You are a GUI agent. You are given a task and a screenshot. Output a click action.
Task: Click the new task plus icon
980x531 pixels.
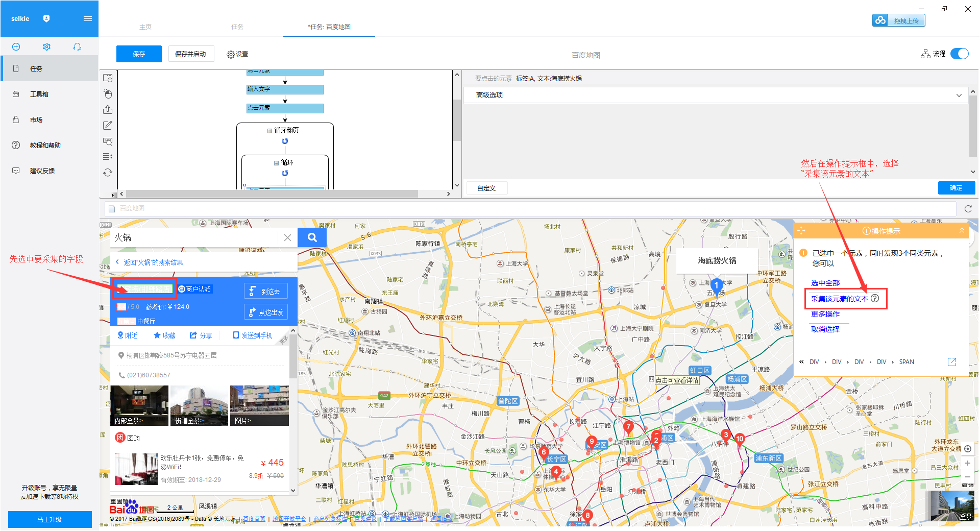[16, 47]
